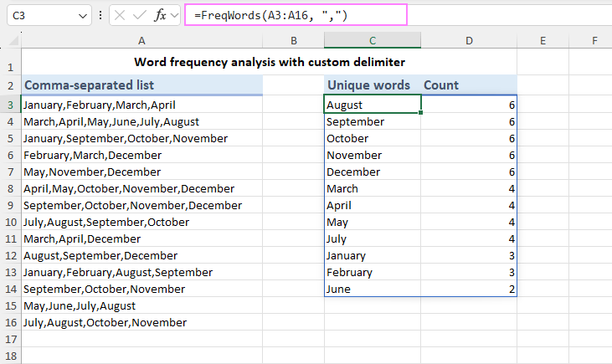Expand the dropdown arrow next to fx
Screen dimensions: 612x364
pos(174,16)
